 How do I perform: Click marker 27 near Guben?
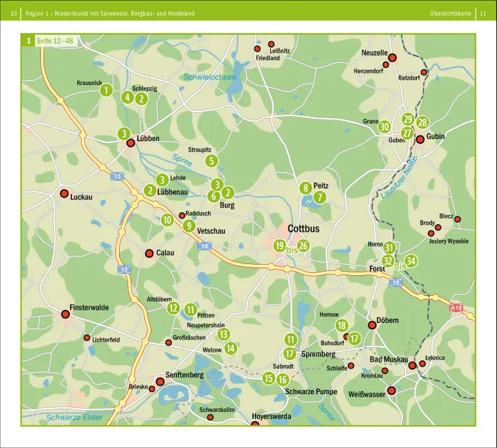[x=407, y=133]
